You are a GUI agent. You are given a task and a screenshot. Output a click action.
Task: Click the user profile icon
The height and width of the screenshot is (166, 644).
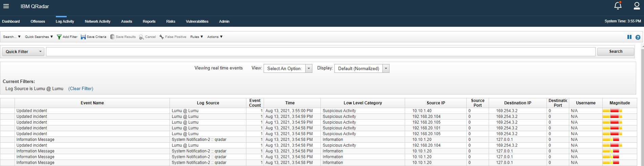click(637, 6)
